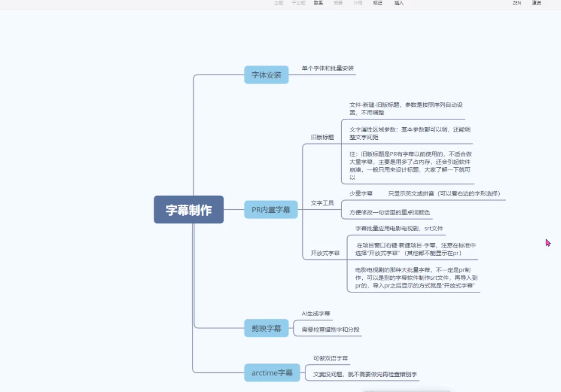This screenshot has height=392, width=561.
Task: Select the 字体安装 node
Action: 266,75
